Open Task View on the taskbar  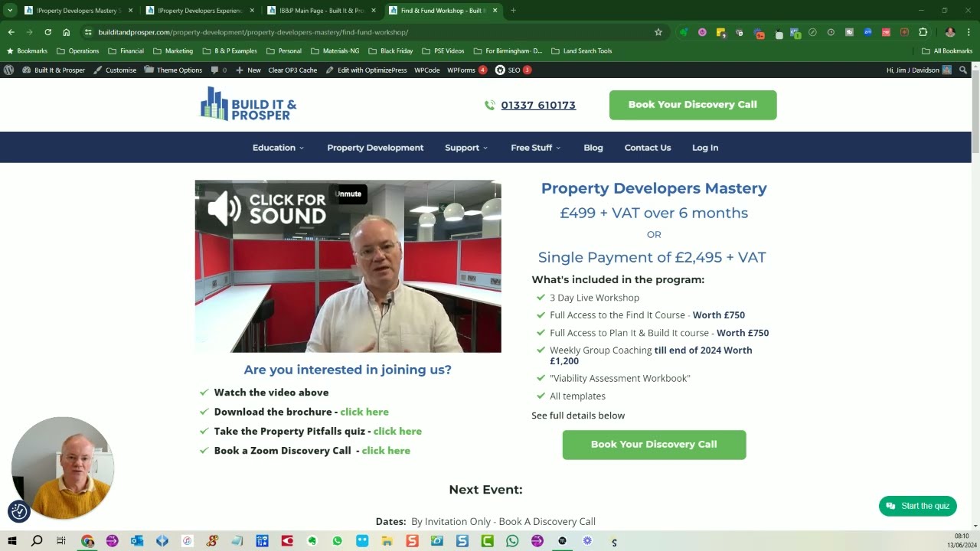coord(61,541)
